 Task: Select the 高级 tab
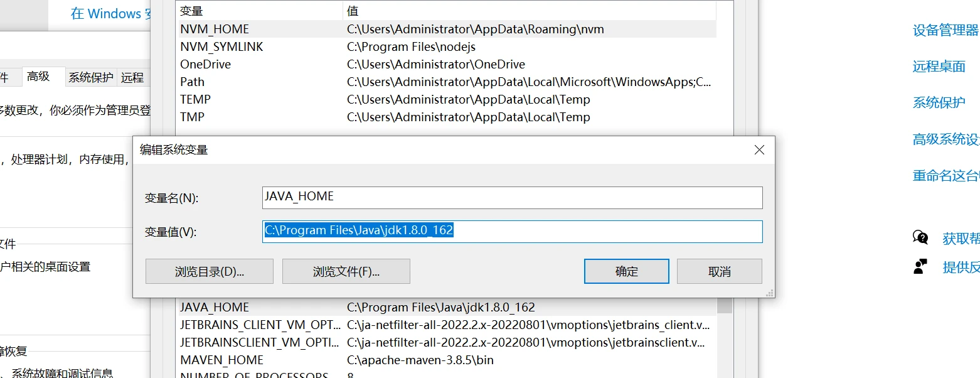(x=38, y=77)
